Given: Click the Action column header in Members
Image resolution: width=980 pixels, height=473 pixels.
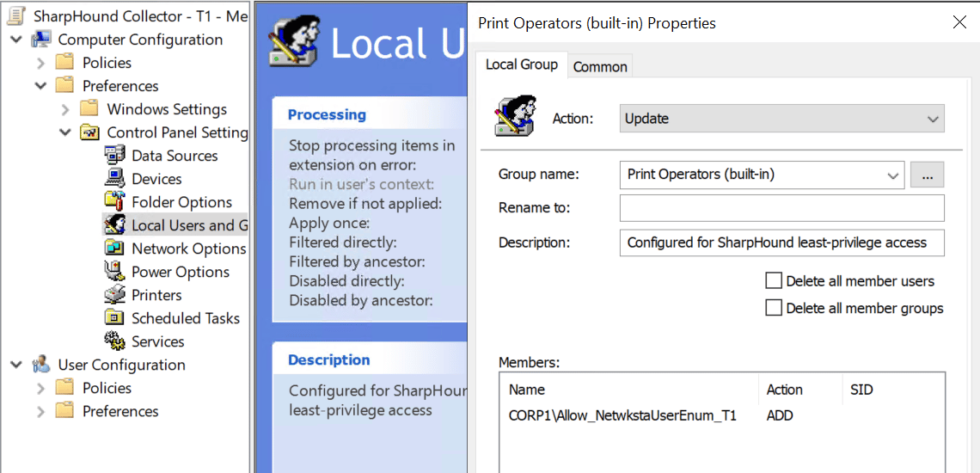Looking at the screenshot, I should [800, 390].
